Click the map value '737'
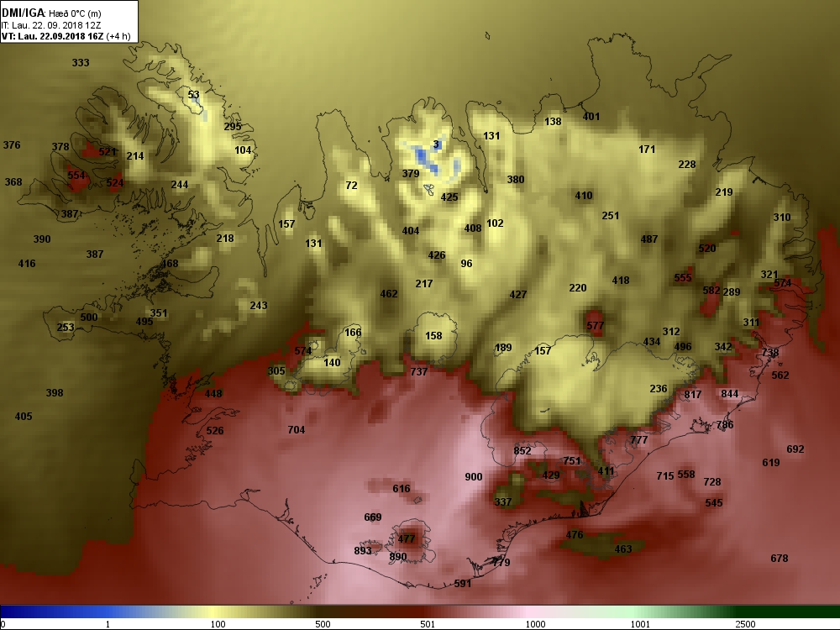The height and width of the screenshot is (630, 840). click(x=419, y=372)
